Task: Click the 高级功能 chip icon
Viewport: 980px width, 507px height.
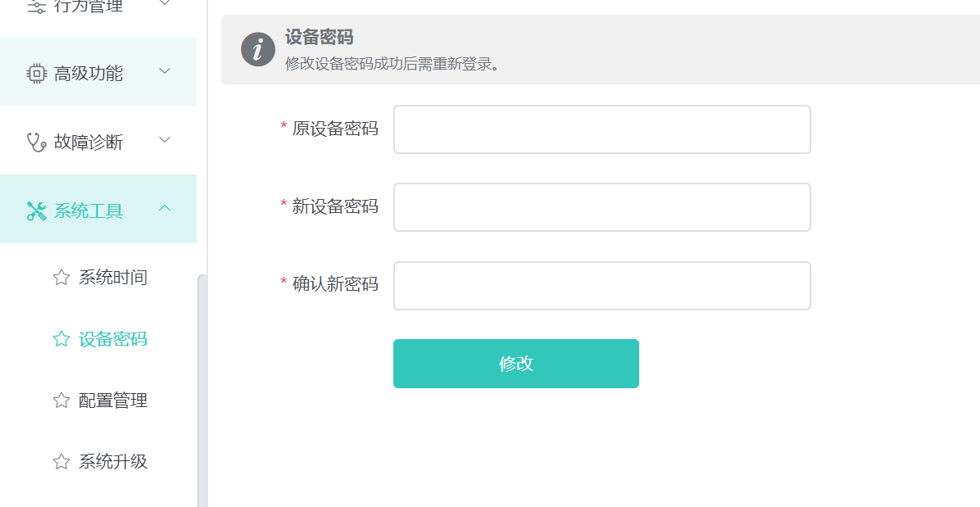Action: (36, 74)
